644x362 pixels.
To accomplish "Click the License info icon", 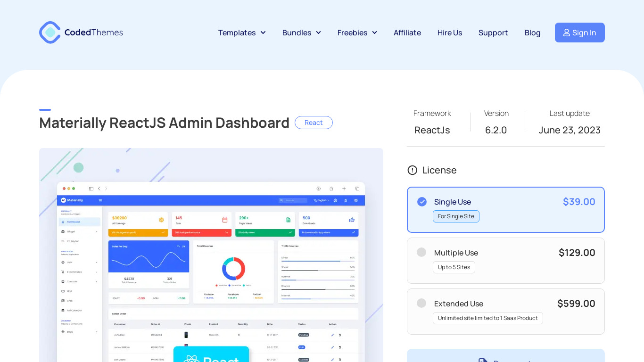I will click(413, 170).
